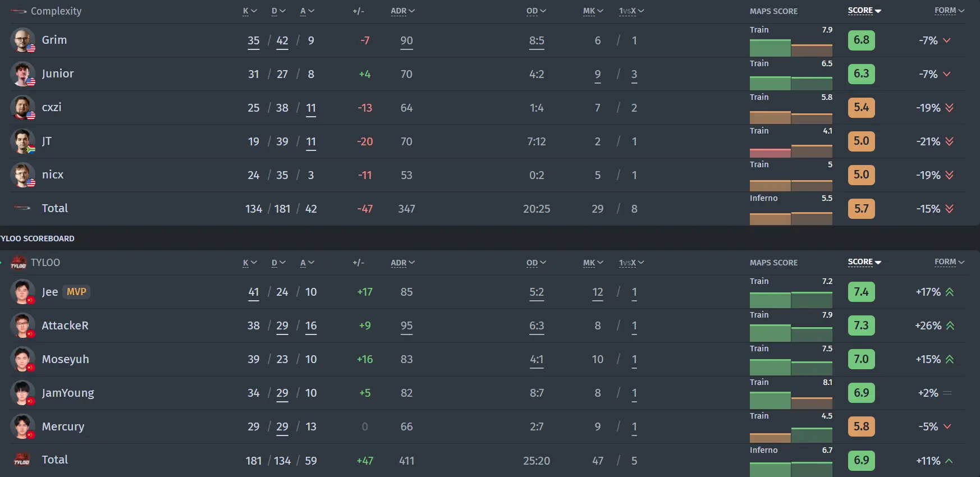
Task: Sort TYLOO table by FORM column
Action: 949,262
